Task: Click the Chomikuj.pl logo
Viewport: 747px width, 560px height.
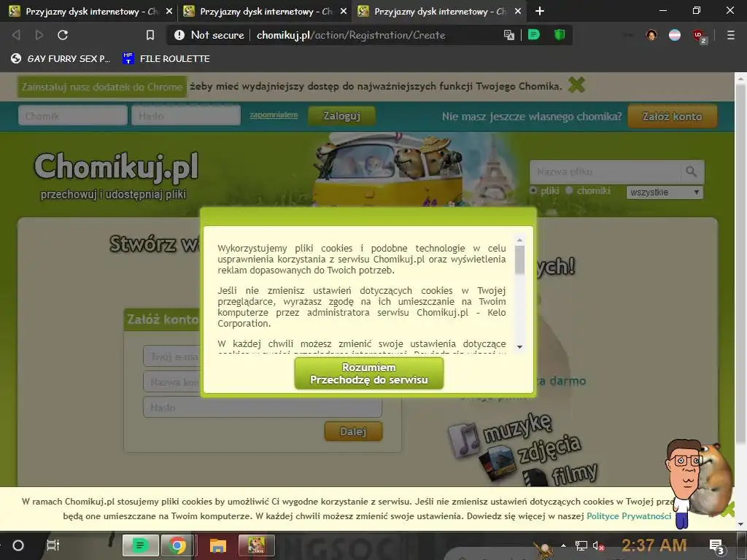Action: pos(116,167)
